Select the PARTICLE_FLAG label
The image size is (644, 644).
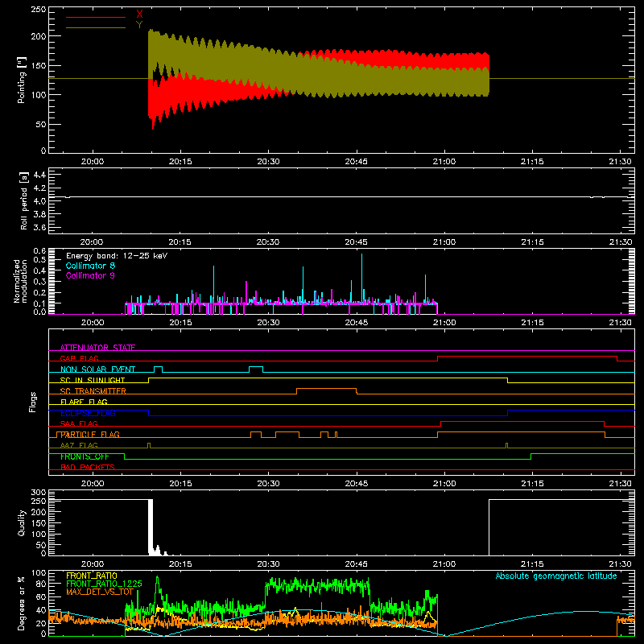[90, 434]
